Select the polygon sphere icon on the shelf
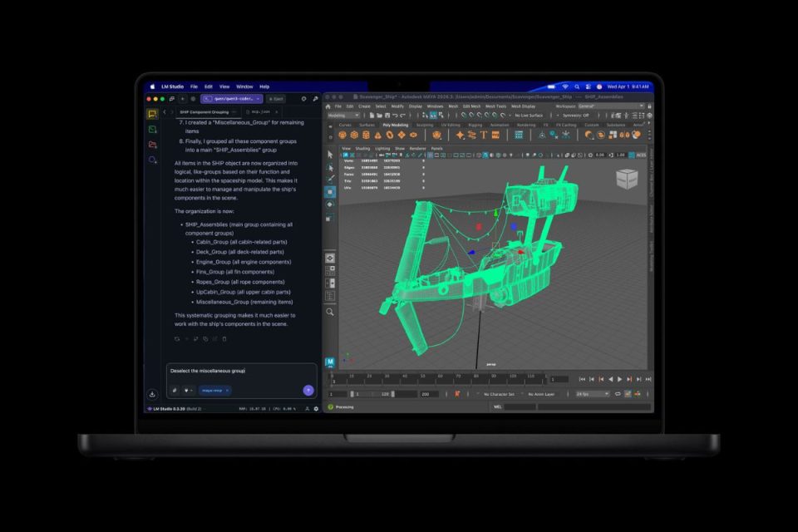798x532 pixels. point(342,135)
